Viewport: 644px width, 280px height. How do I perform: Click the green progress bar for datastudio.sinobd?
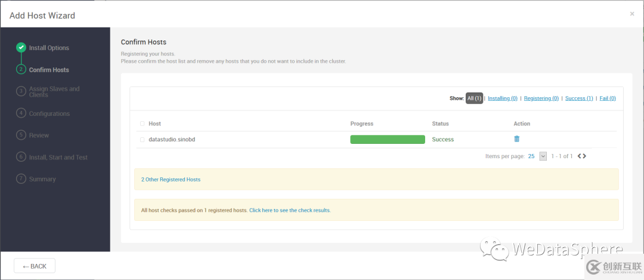tap(388, 140)
